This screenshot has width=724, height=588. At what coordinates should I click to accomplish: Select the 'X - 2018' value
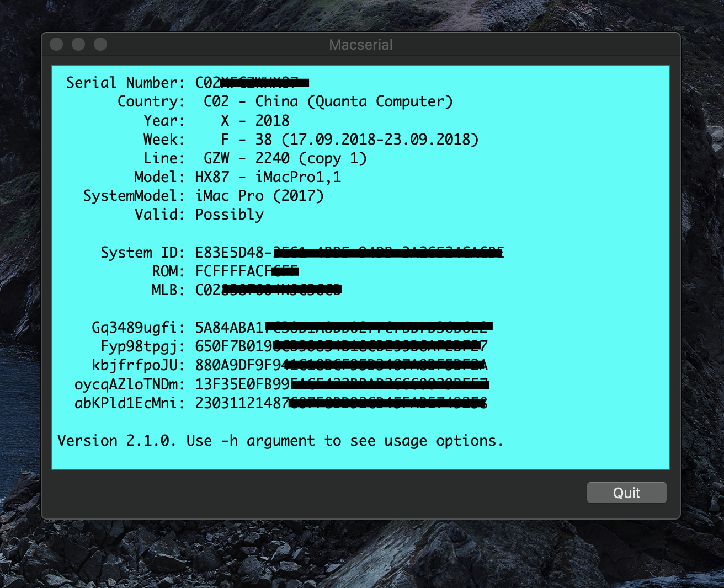[x=255, y=120]
